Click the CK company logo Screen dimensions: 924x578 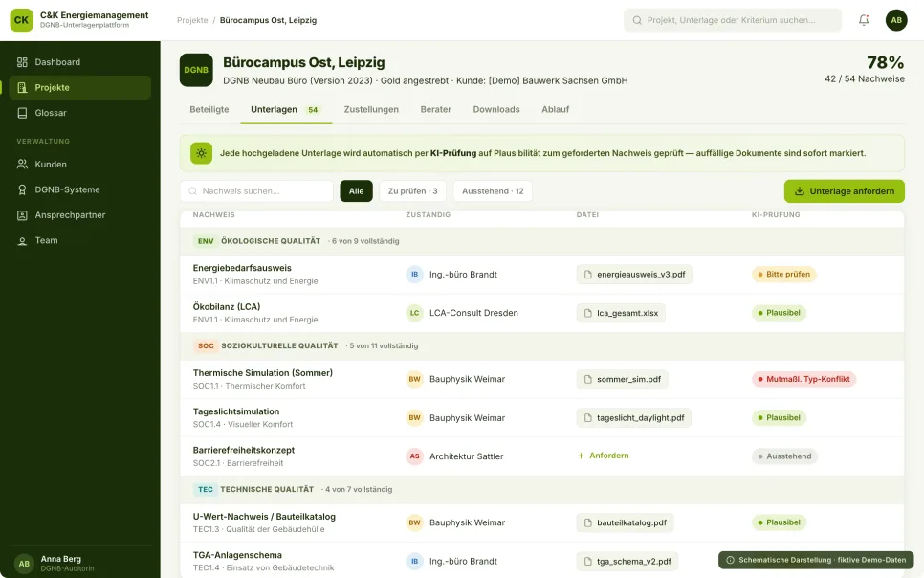click(x=21, y=20)
